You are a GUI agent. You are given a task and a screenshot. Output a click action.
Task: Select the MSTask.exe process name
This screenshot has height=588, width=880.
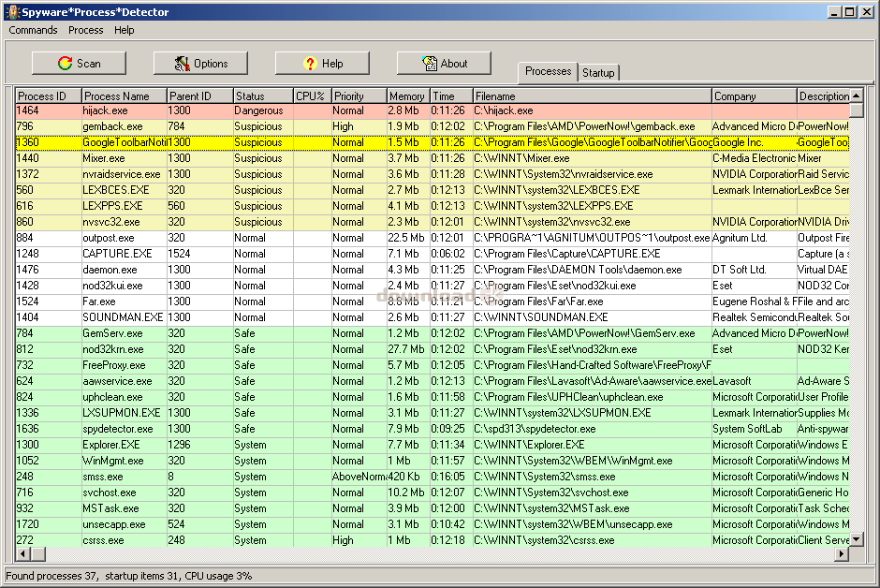110,508
